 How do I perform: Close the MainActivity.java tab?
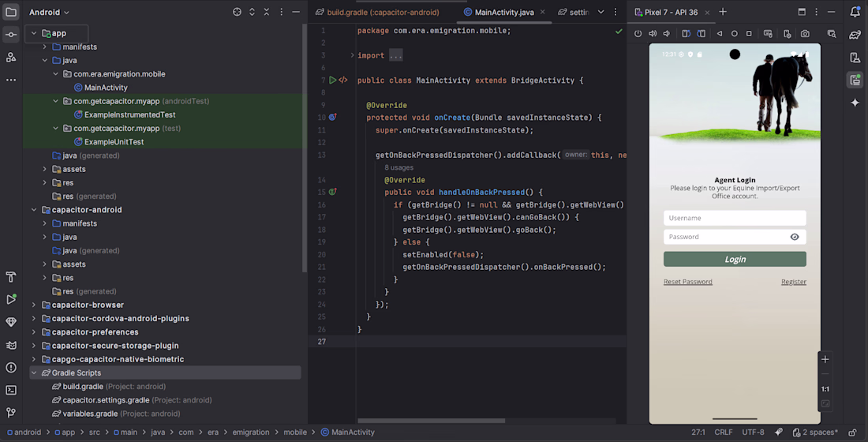pos(543,12)
